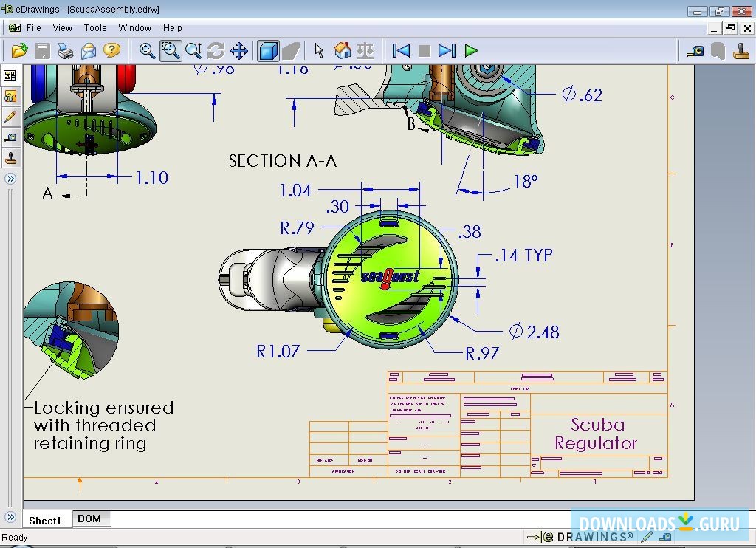Switch to the BOM tab
Screen dimensions: 756x548
click(x=90, y=518)
